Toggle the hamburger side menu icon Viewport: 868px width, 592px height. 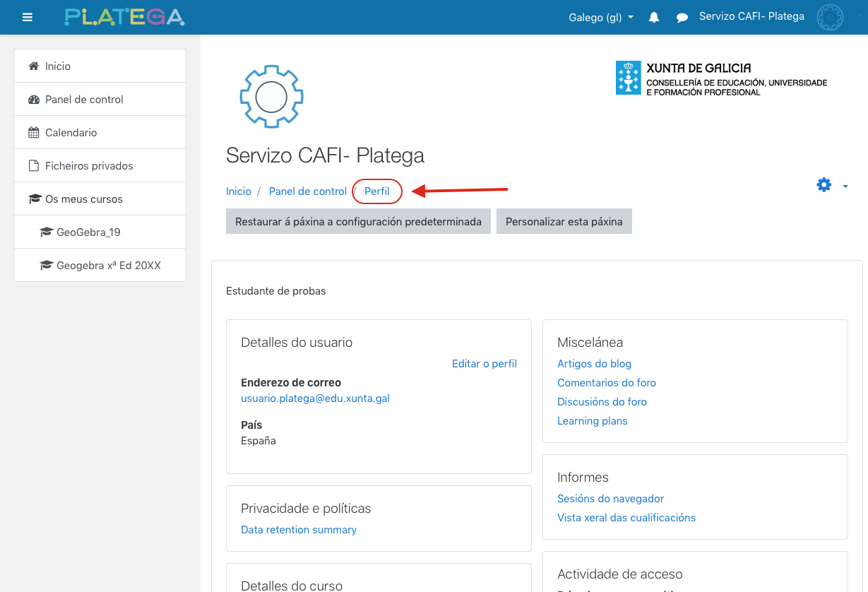(28, 17)
